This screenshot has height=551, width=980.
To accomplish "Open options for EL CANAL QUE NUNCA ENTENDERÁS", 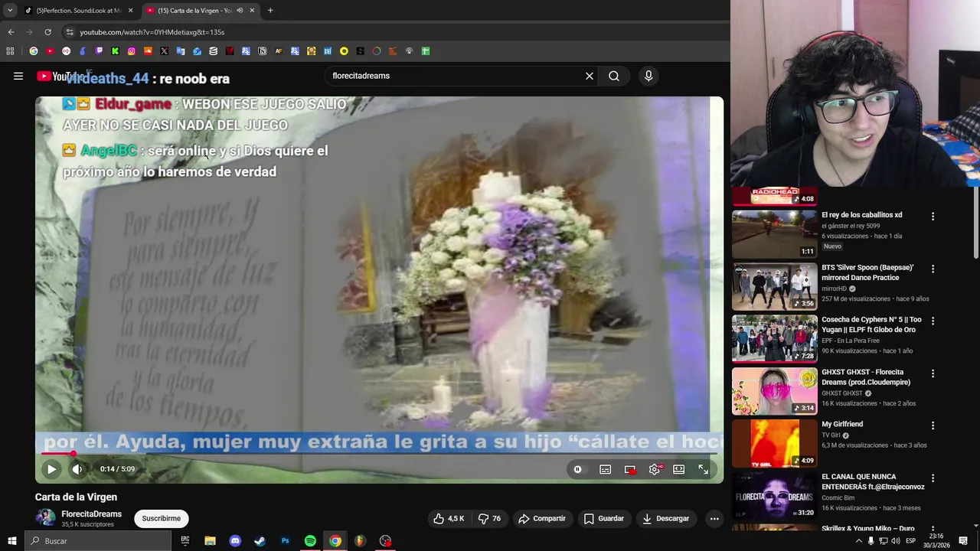I will [933, 478].
